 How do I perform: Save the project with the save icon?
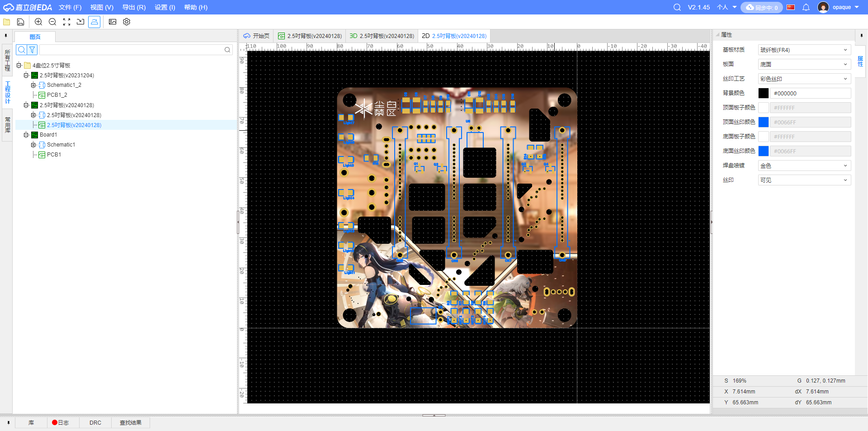pos(20,22)
